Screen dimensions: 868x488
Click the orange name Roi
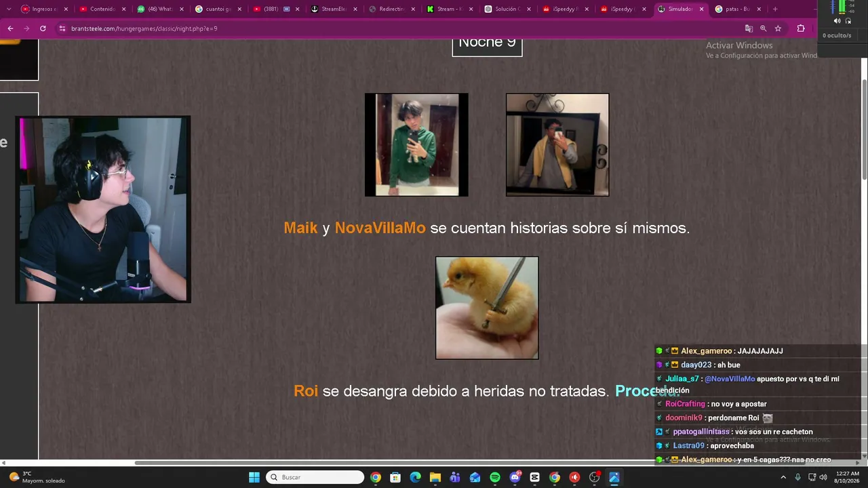(x=306, y=391)
